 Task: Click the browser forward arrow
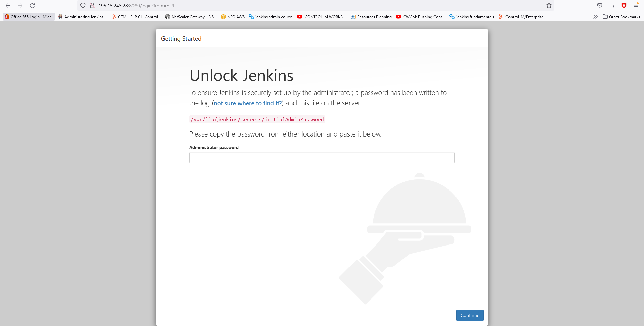[x=20, y=6]
